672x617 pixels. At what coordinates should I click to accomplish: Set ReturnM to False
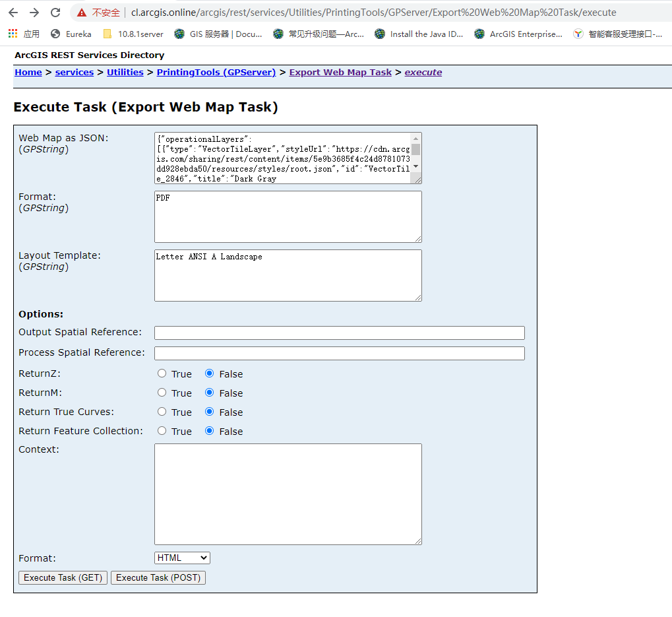pyautogui.click(x=209, y=393)
